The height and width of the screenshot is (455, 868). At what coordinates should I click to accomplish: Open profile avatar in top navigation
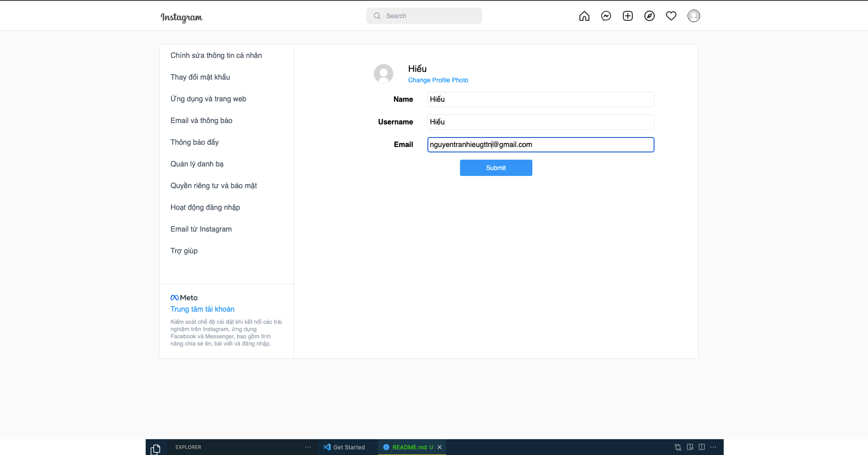click(693, 16)
